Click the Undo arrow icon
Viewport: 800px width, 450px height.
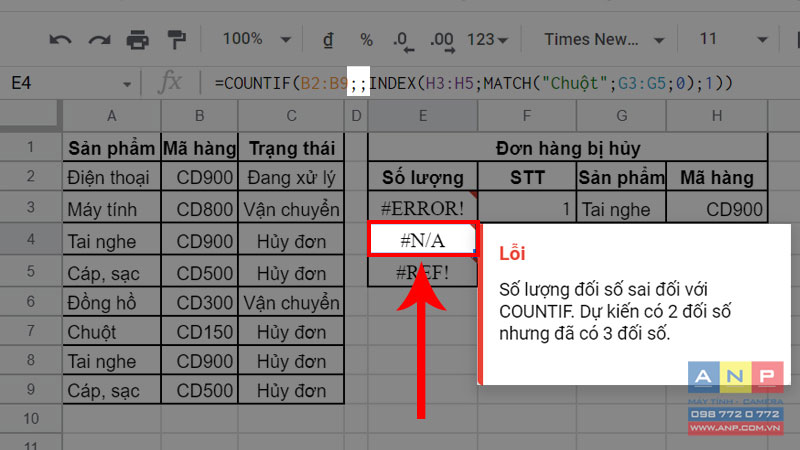point(60,40)
